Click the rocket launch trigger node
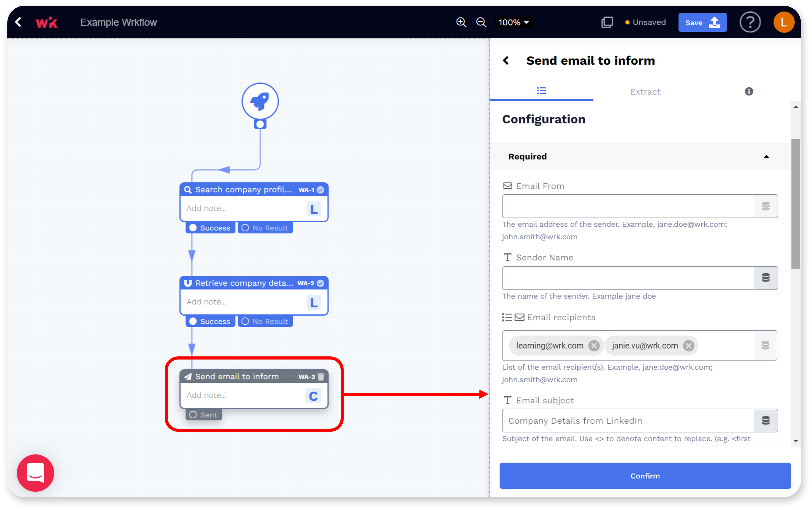The image size is (812, 510). click(x=260, y=101)
